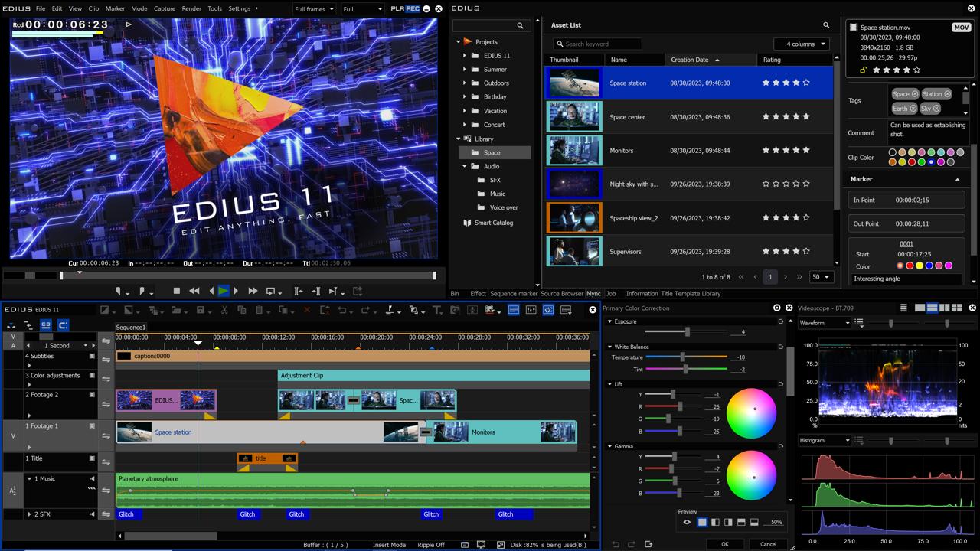
Task: Toggle Ripple mode in the timeline status bar
Action: [431, 545]
